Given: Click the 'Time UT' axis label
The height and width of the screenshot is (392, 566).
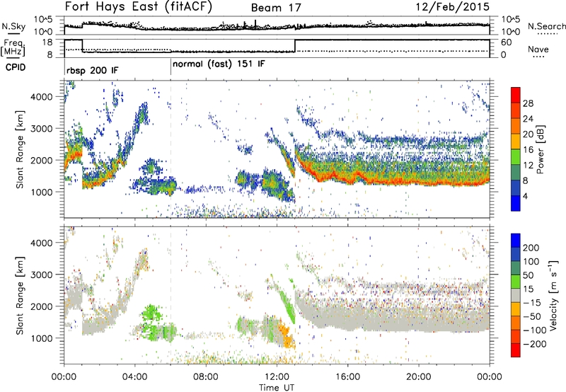Looking at the screenshot, I should [277, 388].
